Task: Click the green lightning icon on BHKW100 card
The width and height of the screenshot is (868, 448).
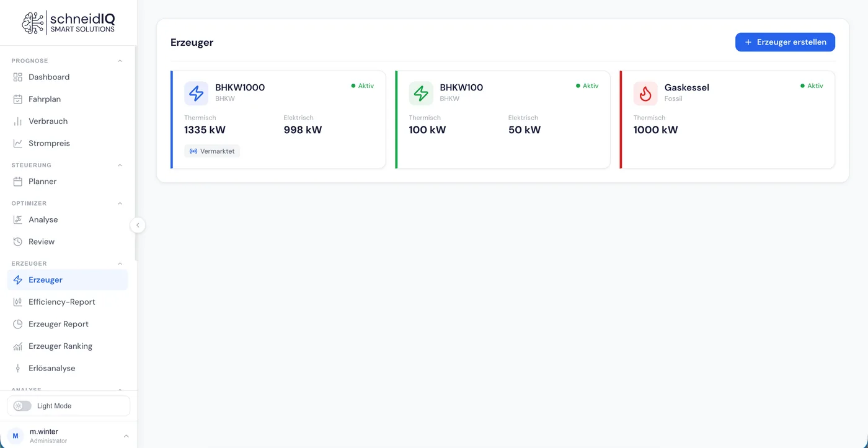Action: [x=421, y=94]
